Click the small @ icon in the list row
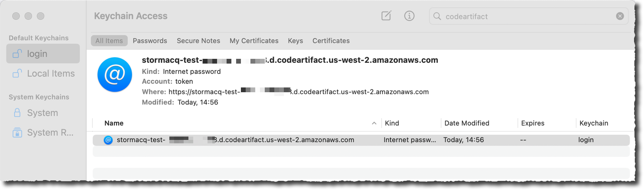This screenshot has height=190, width=644. [108, 140]
